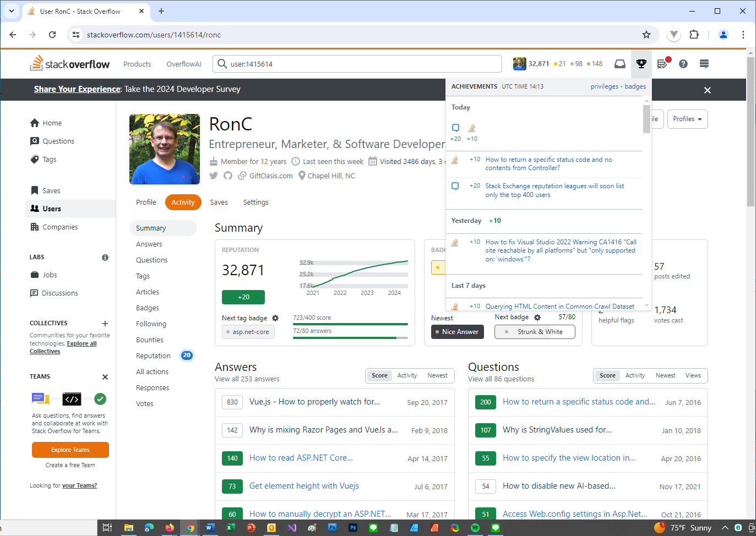The height and width of the screenshot is (536, 756).
Task: Open the Settings tab
Action: point(256,203)
